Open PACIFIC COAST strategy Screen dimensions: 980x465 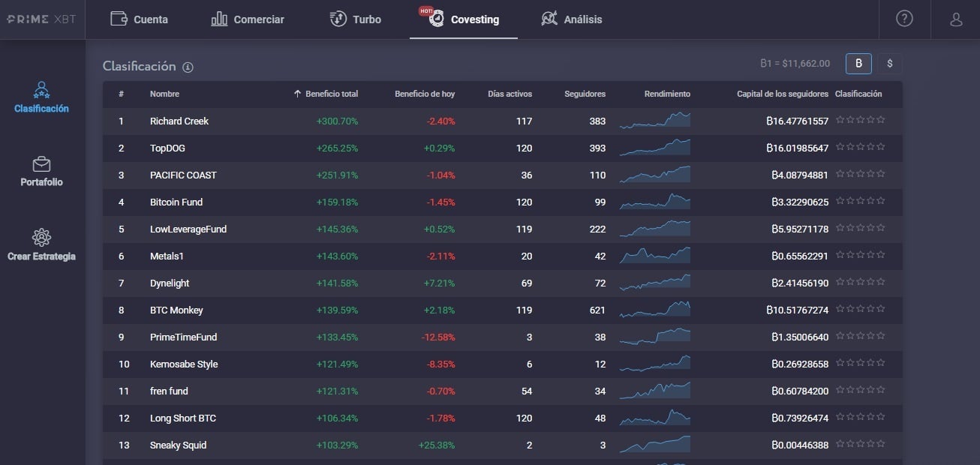point(503,175)
